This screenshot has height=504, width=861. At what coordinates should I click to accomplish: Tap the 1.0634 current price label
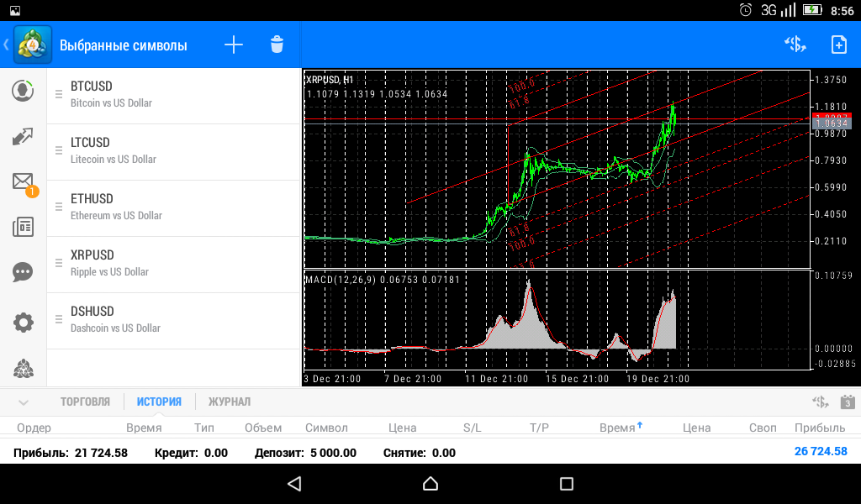(832, 123)
